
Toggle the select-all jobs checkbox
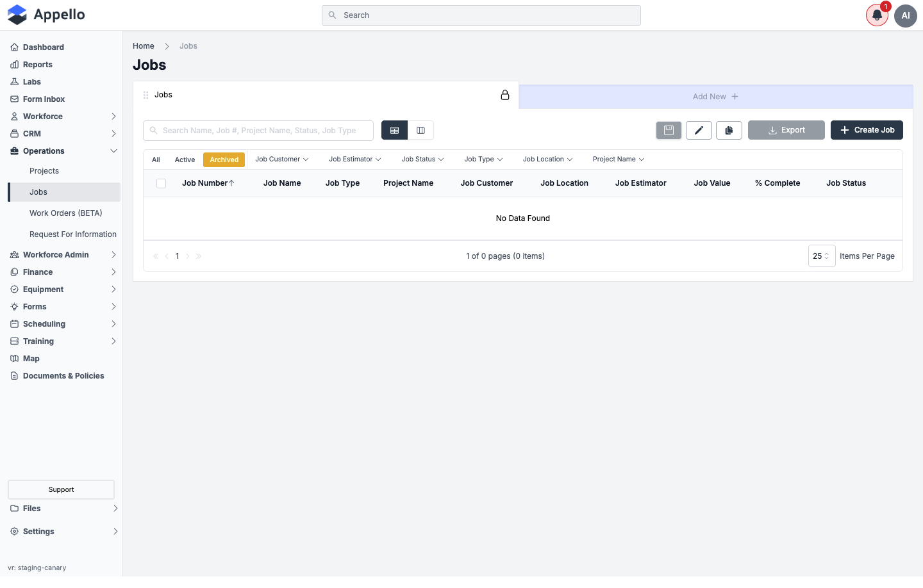(162, 183)
